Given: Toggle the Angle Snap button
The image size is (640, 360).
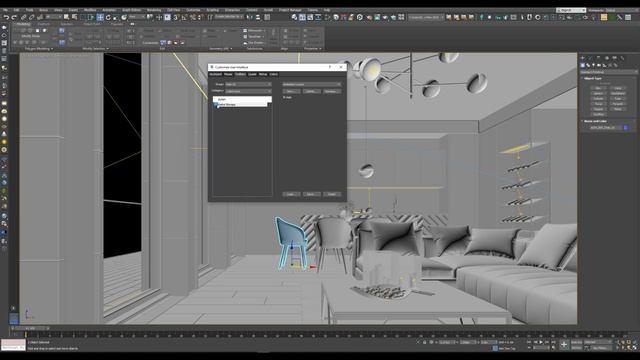Looking at the screenshot, I should [184, 18].
